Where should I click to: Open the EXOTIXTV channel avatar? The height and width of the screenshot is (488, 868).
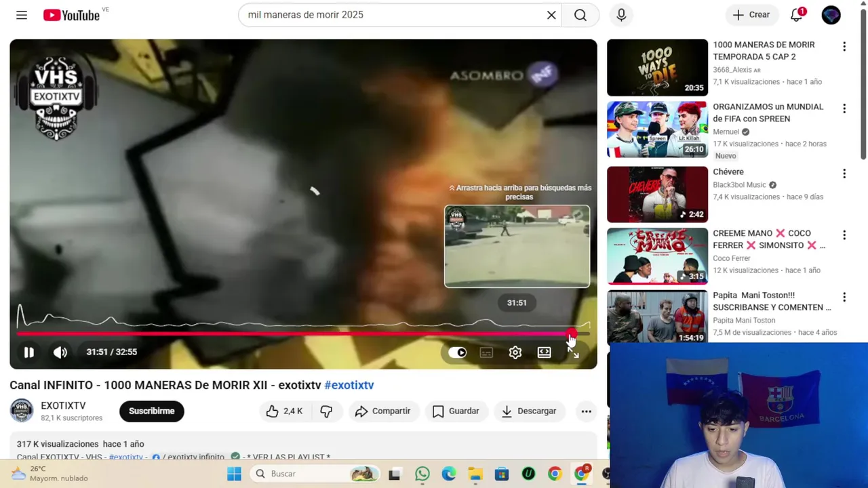point(22,411)
